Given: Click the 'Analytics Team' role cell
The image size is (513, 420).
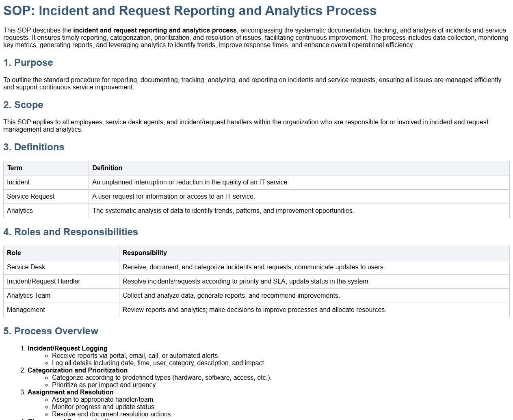Looking at the screenshot, I should tap(28, 296).
